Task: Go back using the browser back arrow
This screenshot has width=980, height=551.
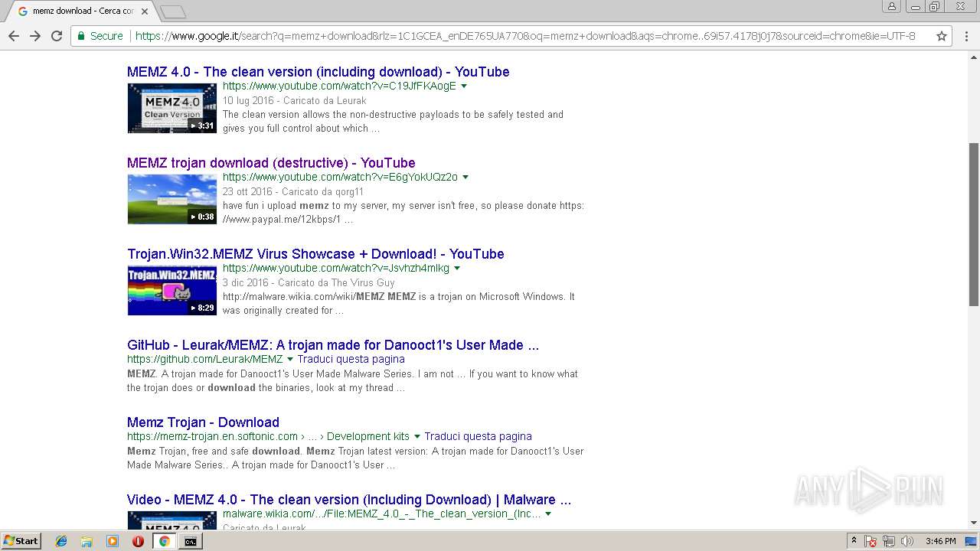Action: point(14,36)
